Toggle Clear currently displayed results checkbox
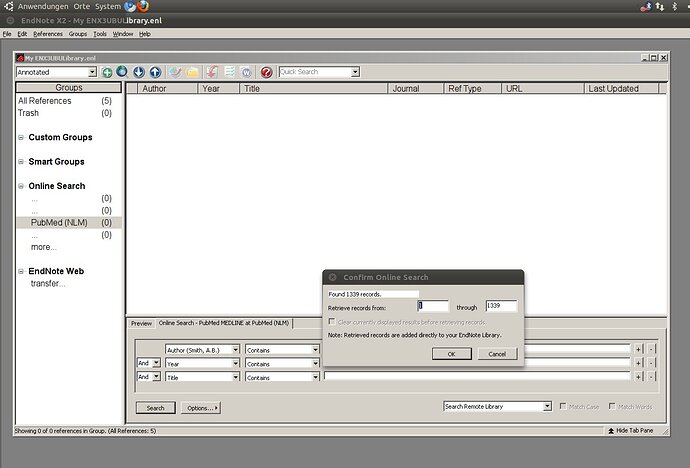The width and height of the screenshot is (690, 468). point(332,322)
